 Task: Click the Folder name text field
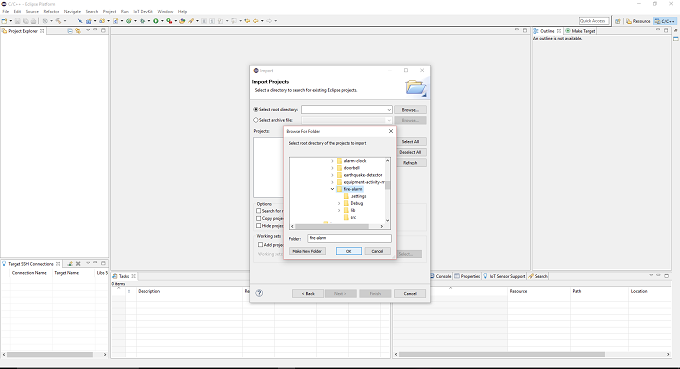[350, 238]
